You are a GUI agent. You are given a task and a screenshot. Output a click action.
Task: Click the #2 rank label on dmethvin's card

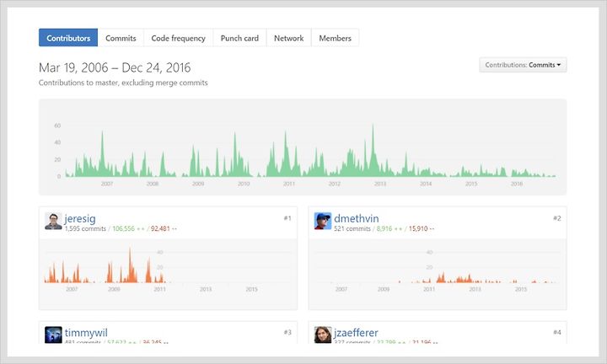pos(556,218)
